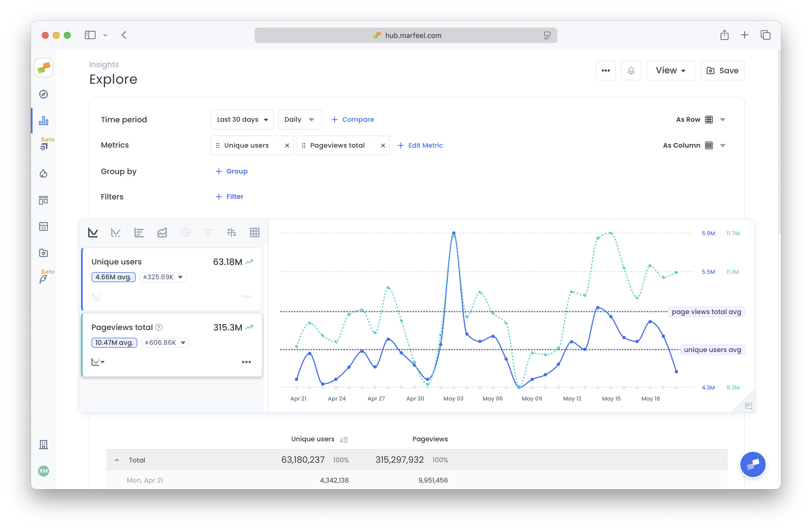The image size is (812, 530).
Task: Open the Insights bar-chart icon in sidebar
Action: point(43,120)
